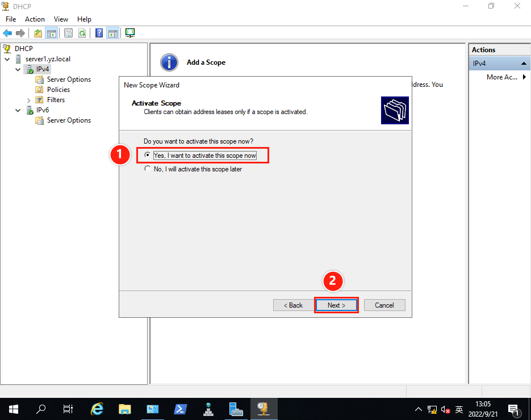Open the network globe taskbar app
The width and height of the screenshot is (531, 420).
pos(208,409)
